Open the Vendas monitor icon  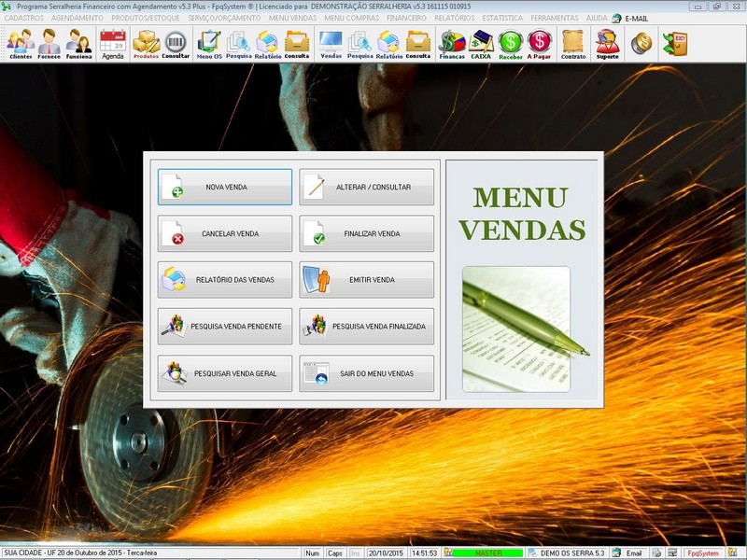coord(331,44)
